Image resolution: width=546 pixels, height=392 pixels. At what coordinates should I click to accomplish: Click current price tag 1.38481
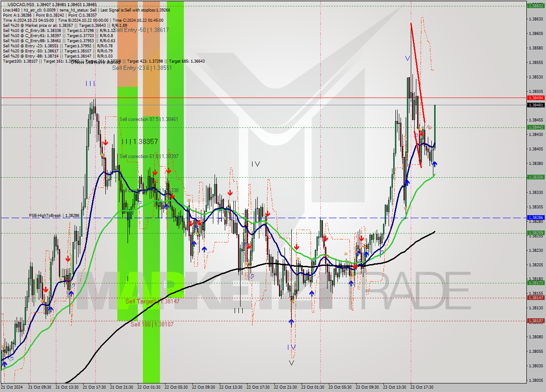coord(535,105)
